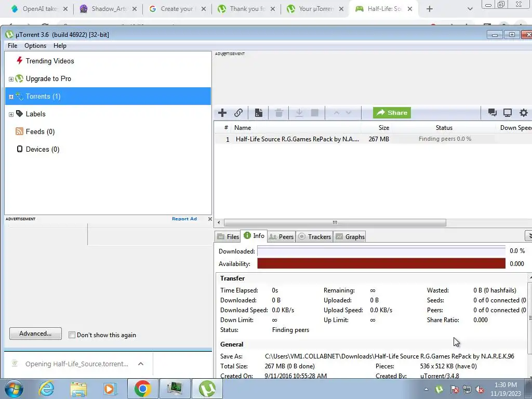
Task: Open Windows Media Player taskbar icon
Action: (x=110, y=389)
